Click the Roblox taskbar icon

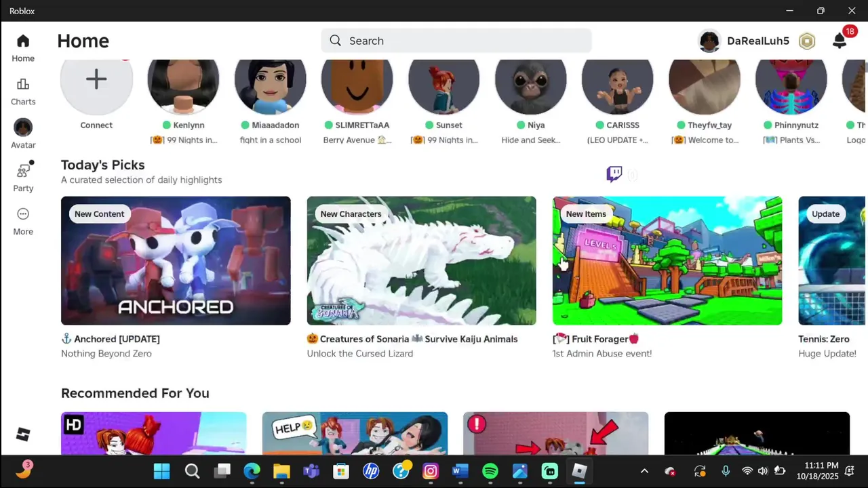[580, 471]
